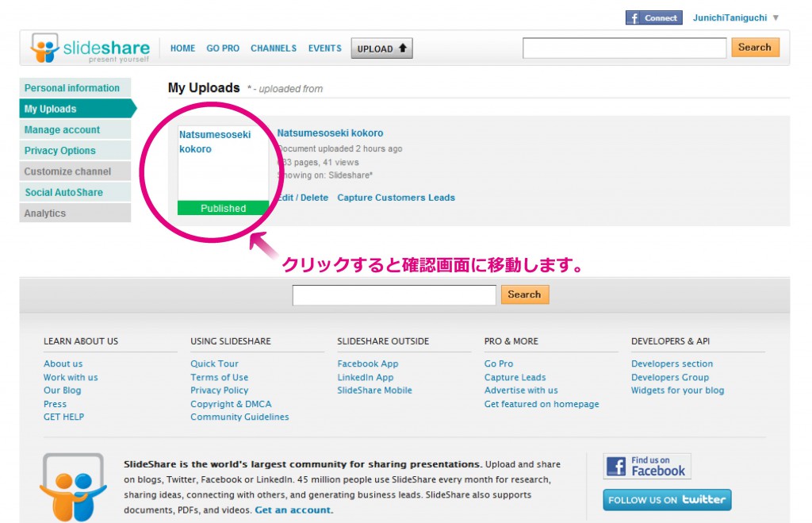The width and height of the screenshot is (812, 523).
Task: Click the footer Search button
Action: tap(525, 294)
